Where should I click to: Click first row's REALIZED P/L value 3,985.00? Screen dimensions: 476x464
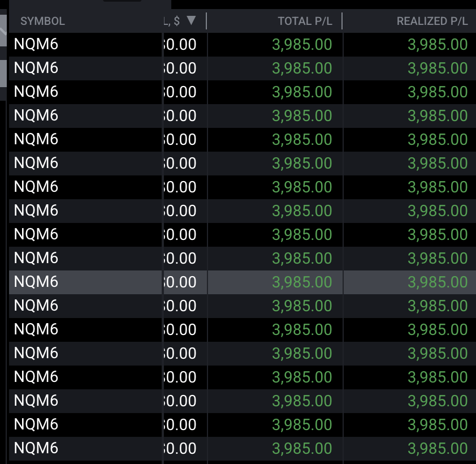pos(438,45)
